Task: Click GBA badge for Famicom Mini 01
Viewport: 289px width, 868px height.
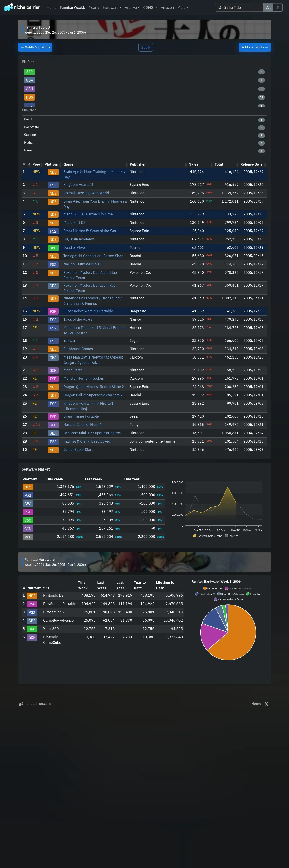Action: [x=53, y=433]
